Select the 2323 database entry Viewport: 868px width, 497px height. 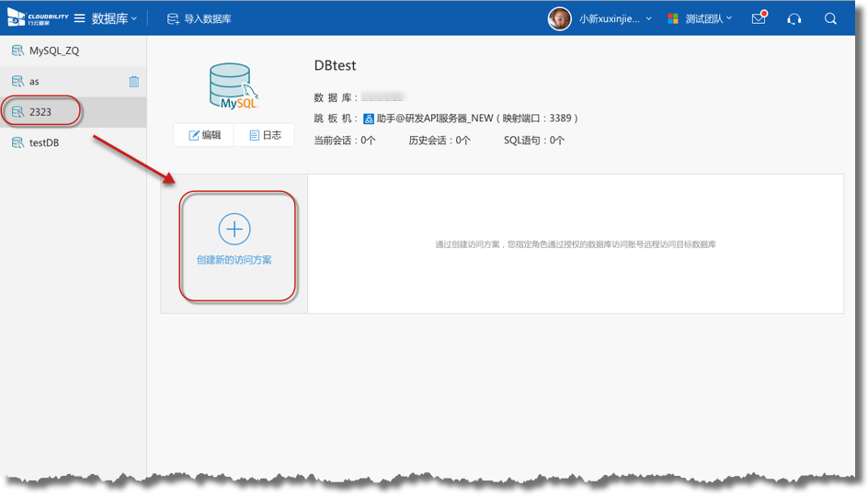tap(73, 112)
